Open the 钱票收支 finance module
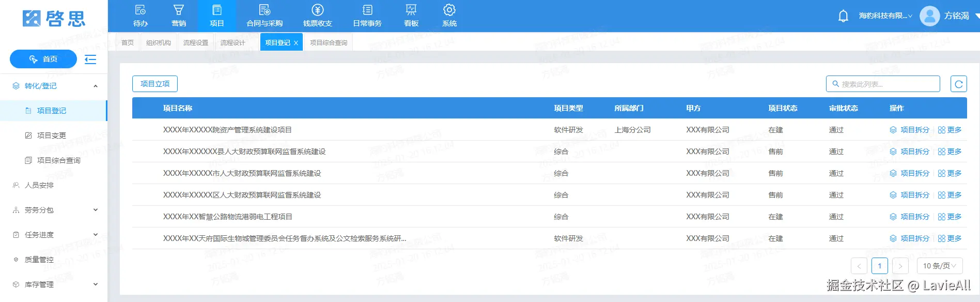 pyautogui.click(x=318, y=16)
